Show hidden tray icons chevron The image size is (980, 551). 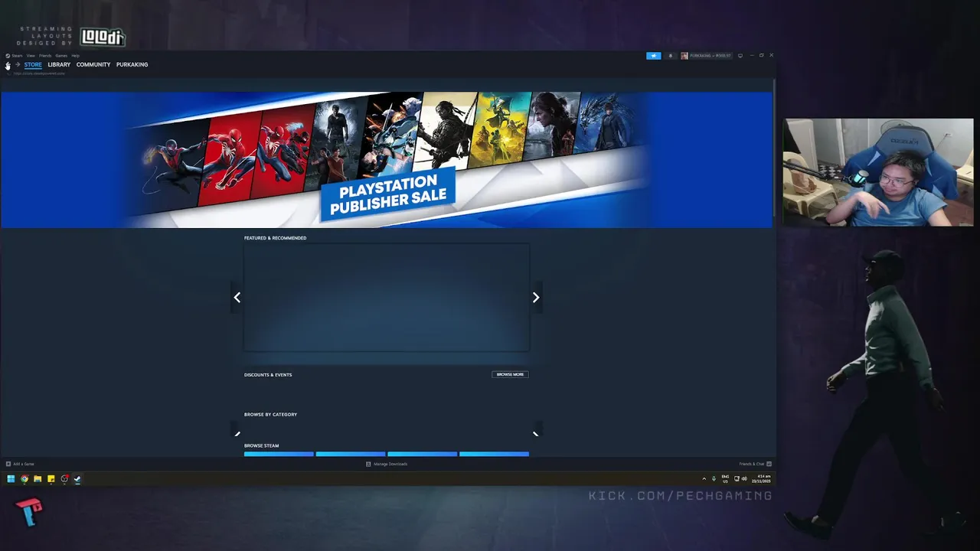(704, 479)
